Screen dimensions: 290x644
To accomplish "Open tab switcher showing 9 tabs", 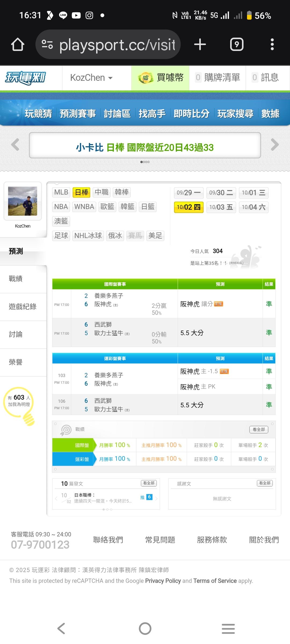I will (x=237, y=44).
